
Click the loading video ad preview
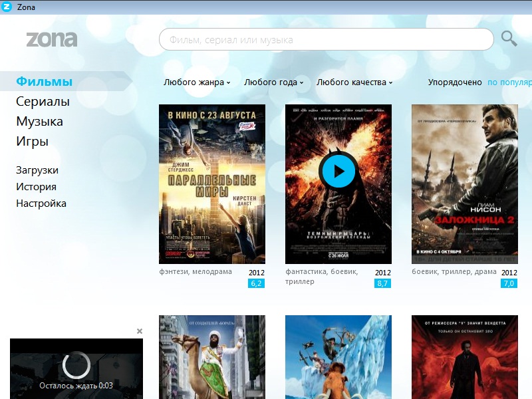pyautogui.click(x=76, y=368)
